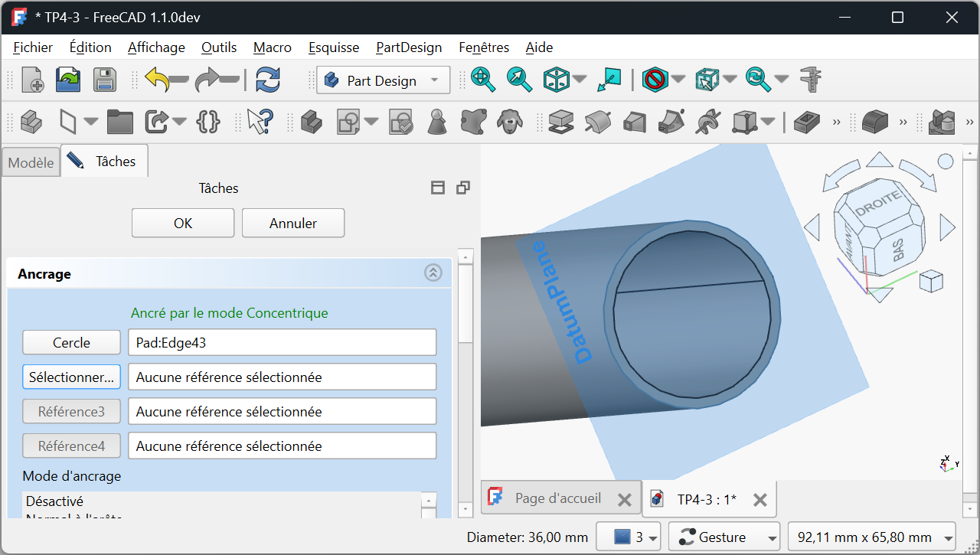Screen dimensions: 980x555
Task: Open the Esquisse menu
Action: coord(334,47)
